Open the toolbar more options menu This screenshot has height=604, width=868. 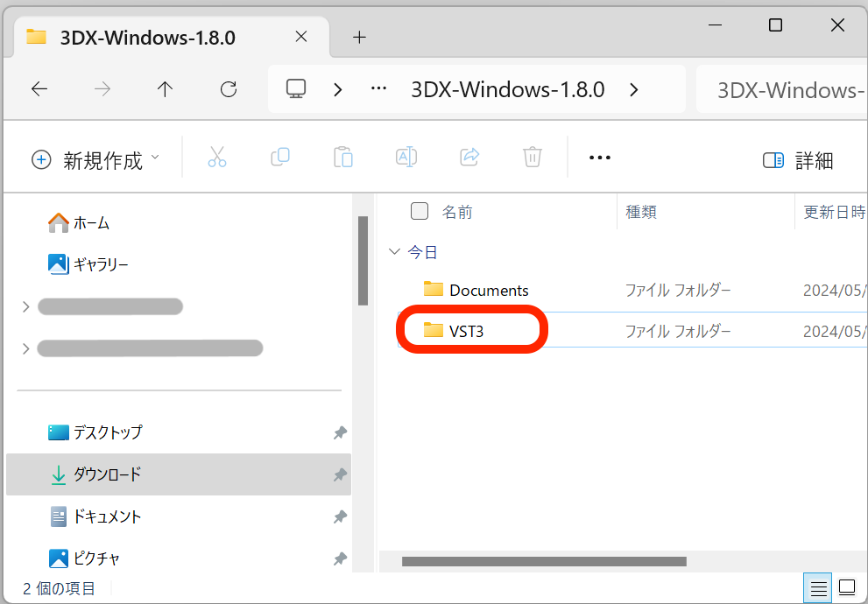click(599, 158)
